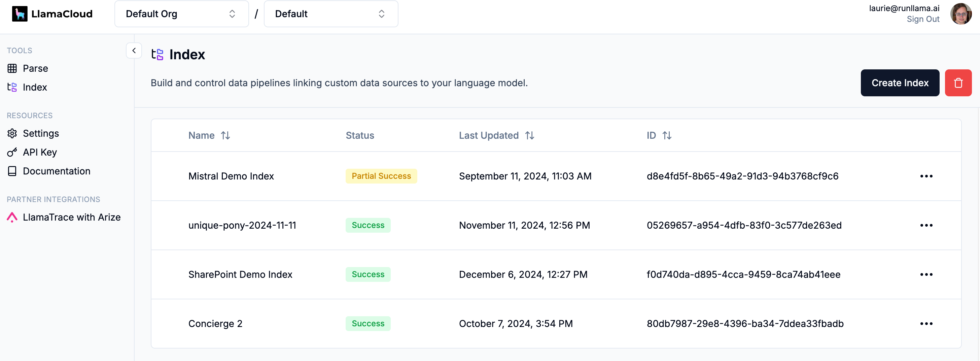
Task: Collapse the left sidebar with chevron
Action: [x=134, y=51]
